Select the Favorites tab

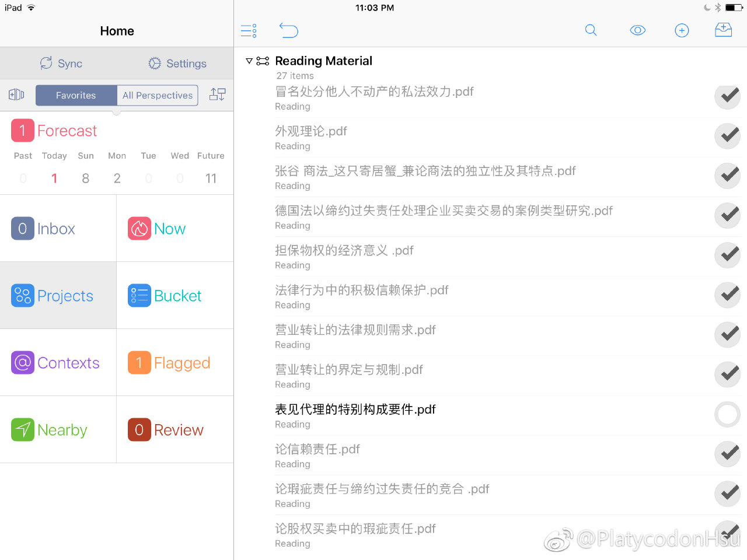[x=76, y=95]
